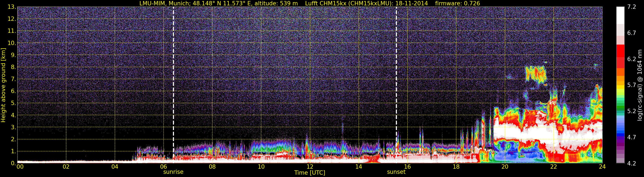This screenshot has width=644, height=177.
Task: Click the time axis tick label 08
Action: click(x=212, y=167)
